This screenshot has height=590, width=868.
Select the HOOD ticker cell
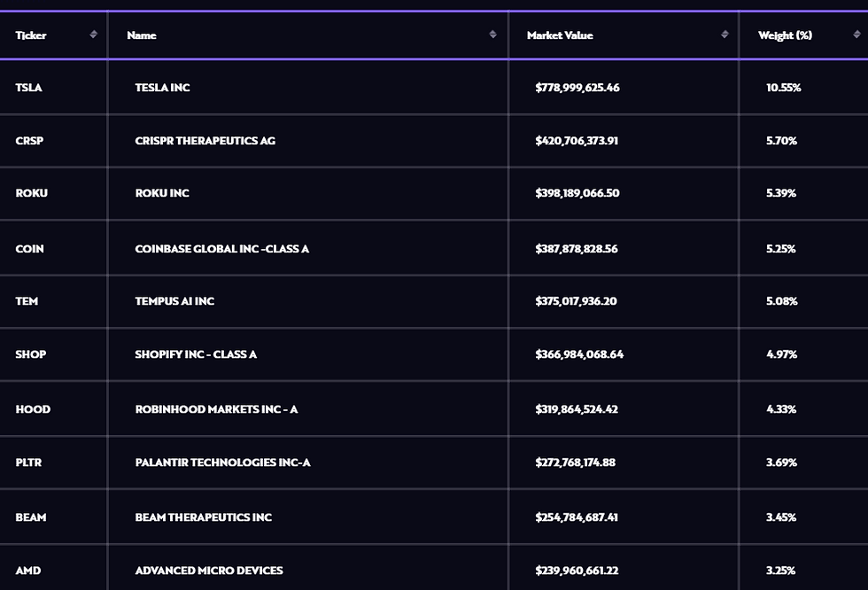(33, 409)
